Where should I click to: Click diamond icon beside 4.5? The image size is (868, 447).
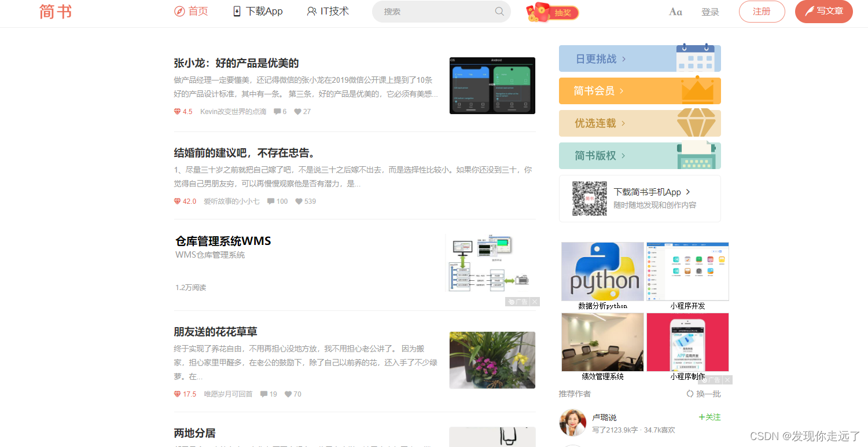[177, 112]
